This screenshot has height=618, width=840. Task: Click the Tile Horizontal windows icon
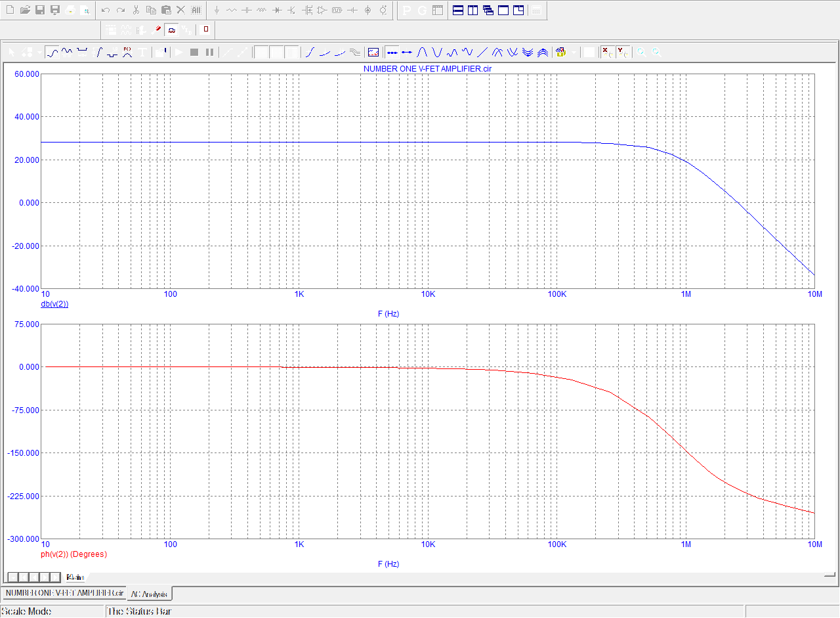click(457, 11)
